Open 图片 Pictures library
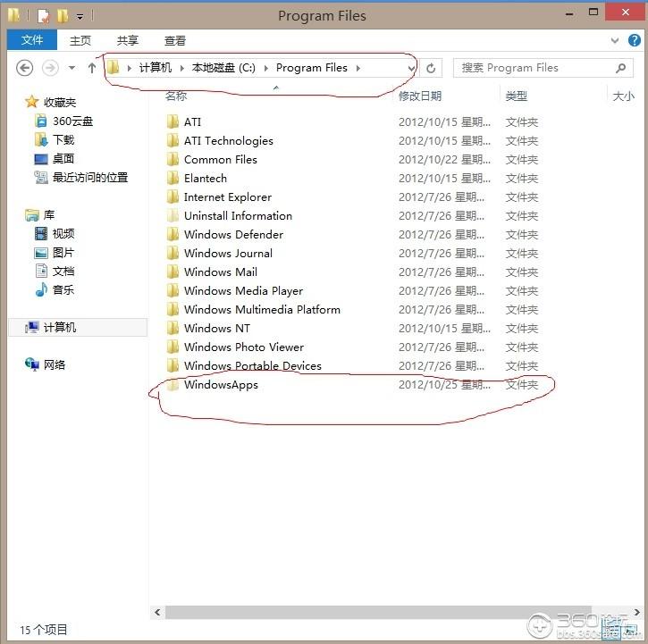The width and height of the screenshot is (648, 644). point(63,253)
